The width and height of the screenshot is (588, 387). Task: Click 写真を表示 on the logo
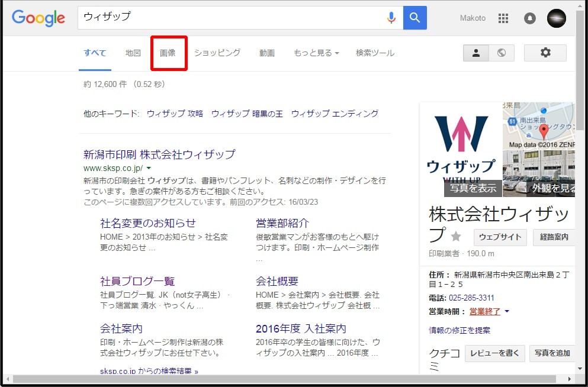coord(473,188)
